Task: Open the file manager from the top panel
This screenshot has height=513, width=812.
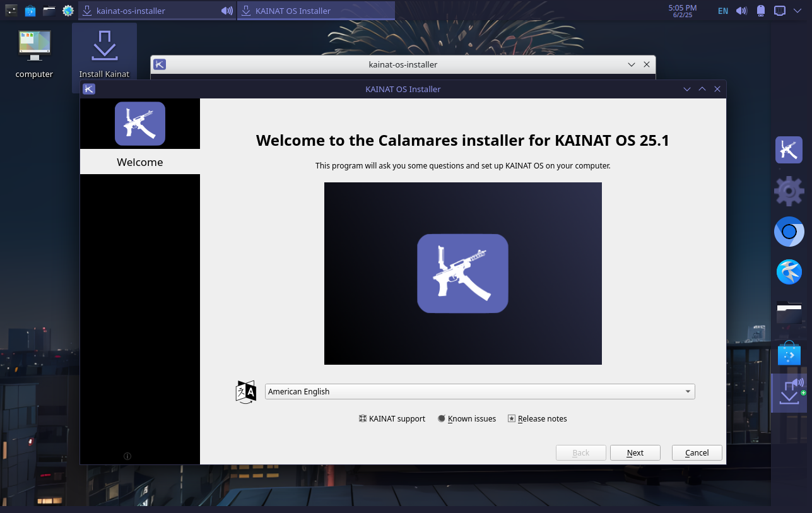Action: 49,11
